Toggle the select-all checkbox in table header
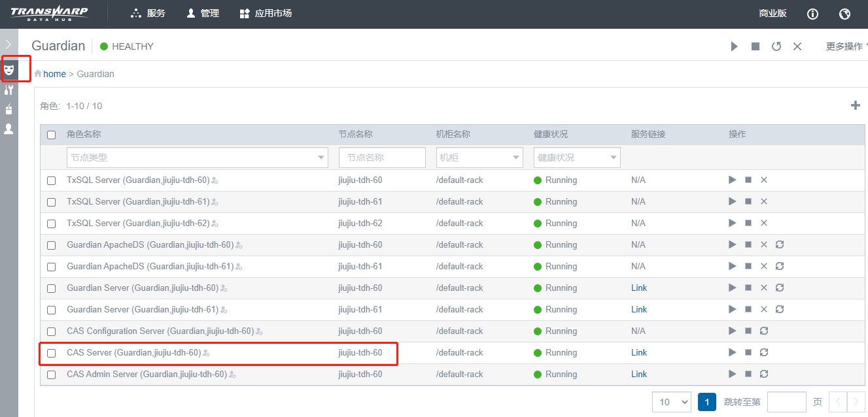868x417 pixels. pyautogui.click(x=52, y=135)
